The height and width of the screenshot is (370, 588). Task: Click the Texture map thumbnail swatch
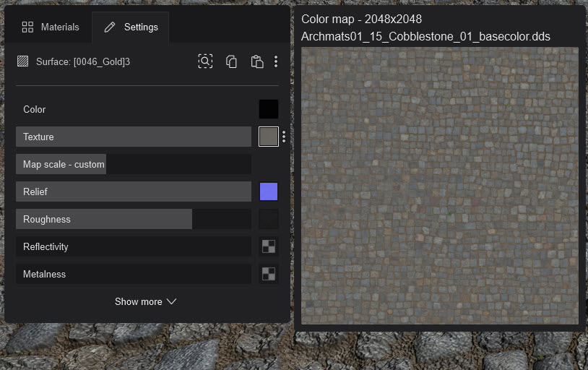[x=269, y=137]
